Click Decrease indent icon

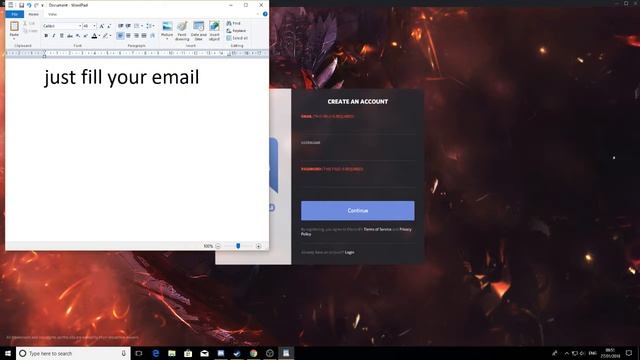coord(120,26)
